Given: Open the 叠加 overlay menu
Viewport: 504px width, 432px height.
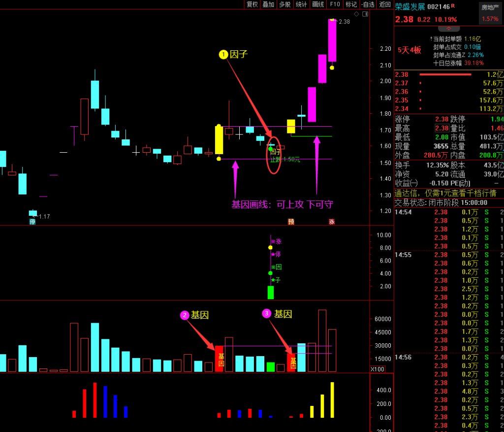Looking at the screenshot, I should [268, 4].
